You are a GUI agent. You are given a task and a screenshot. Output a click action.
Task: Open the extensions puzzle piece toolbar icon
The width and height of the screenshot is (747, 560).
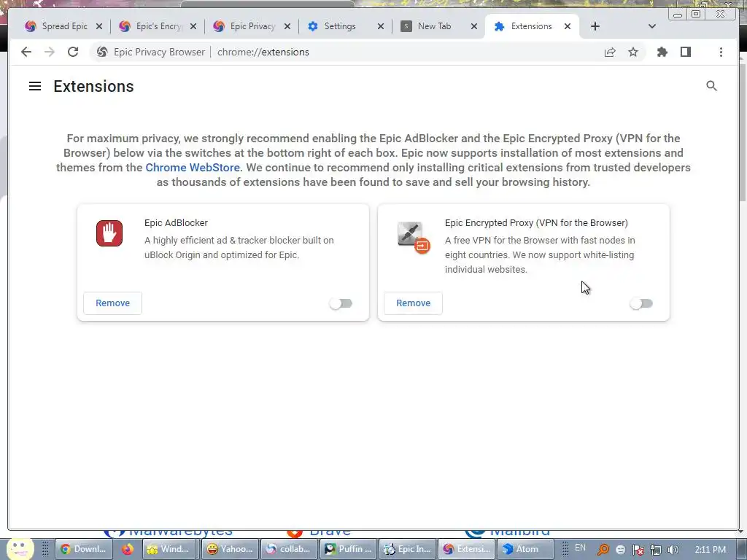coord(662,52)
